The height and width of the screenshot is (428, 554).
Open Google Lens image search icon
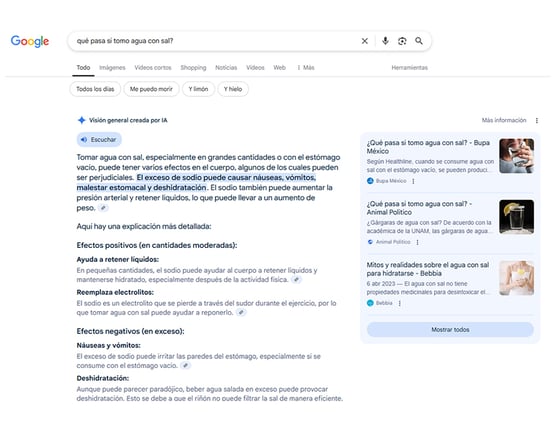click(x=402, y=41)
